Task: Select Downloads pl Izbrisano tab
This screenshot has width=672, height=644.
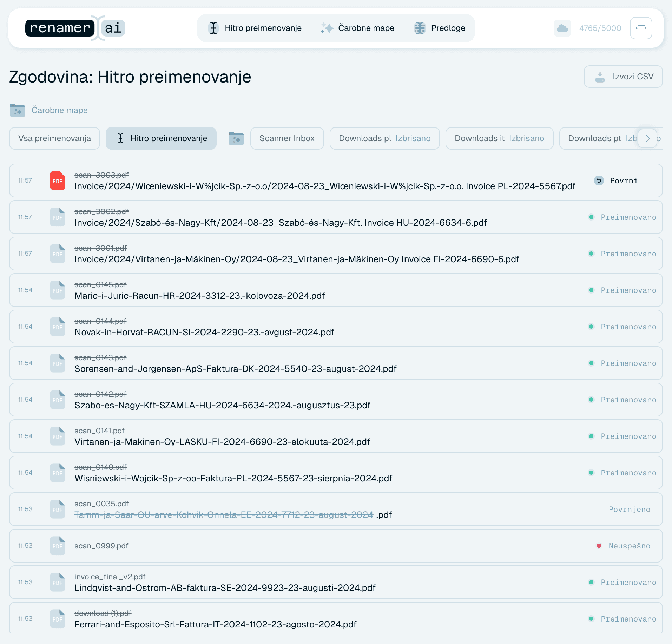Action: click(385, 138)
